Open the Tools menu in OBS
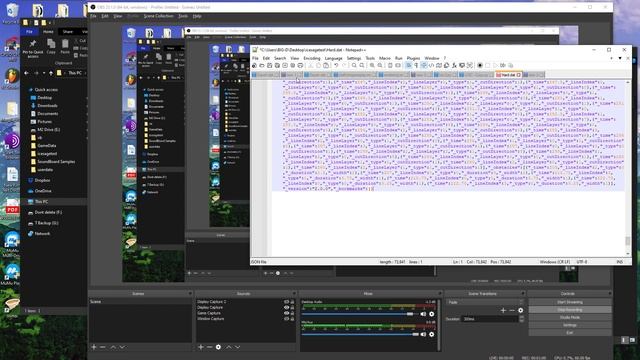This screenshot has height=360, width=640. pos(183,16)
